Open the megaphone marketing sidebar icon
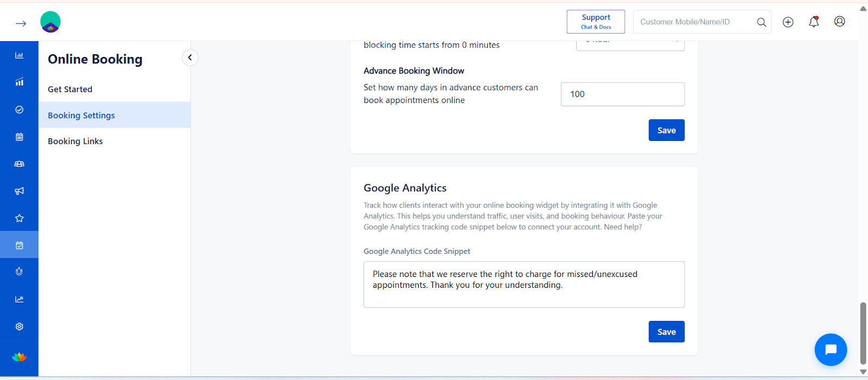The image size is (868, 380). (19, 191)
